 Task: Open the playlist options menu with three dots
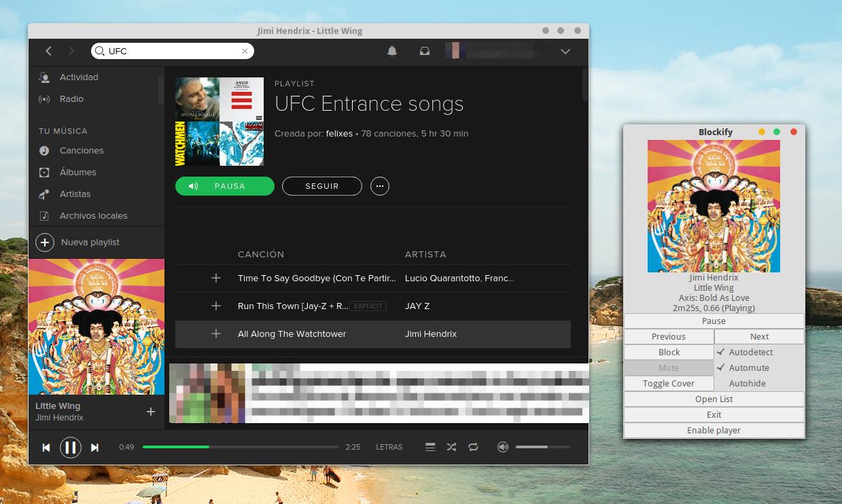[x=379, y=186]
